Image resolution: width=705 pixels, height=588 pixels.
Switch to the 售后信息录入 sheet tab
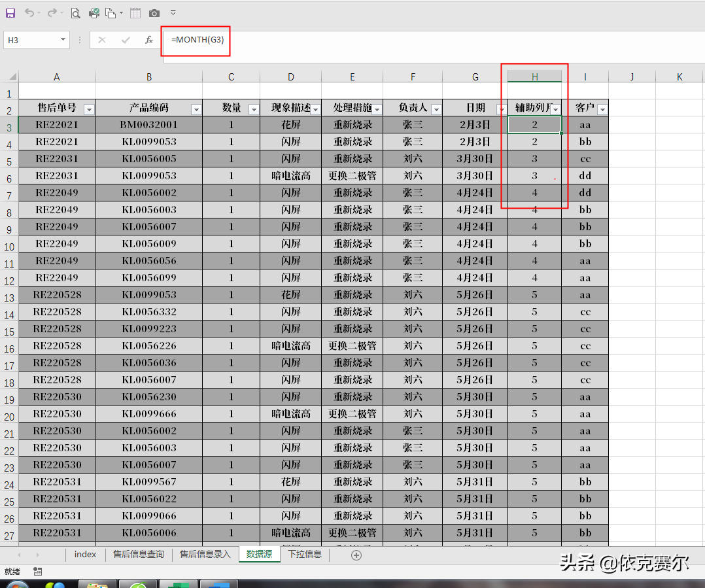205,554
